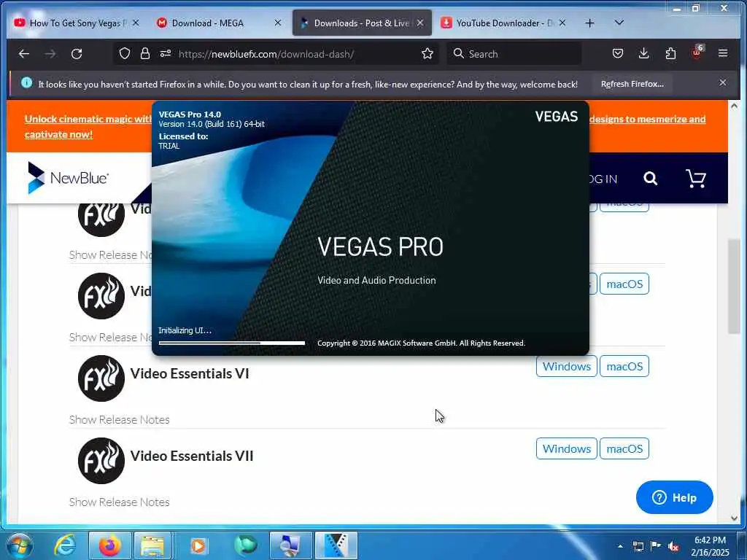The image size is (747, 560).
Task: Click scrollbar down arrow of the page
Action: 734,518
